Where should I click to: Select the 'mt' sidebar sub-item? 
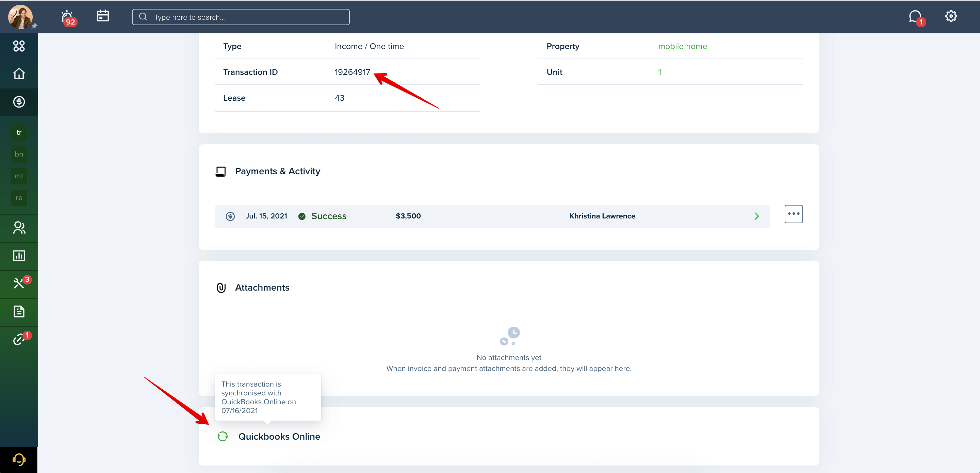coord(19,176)
